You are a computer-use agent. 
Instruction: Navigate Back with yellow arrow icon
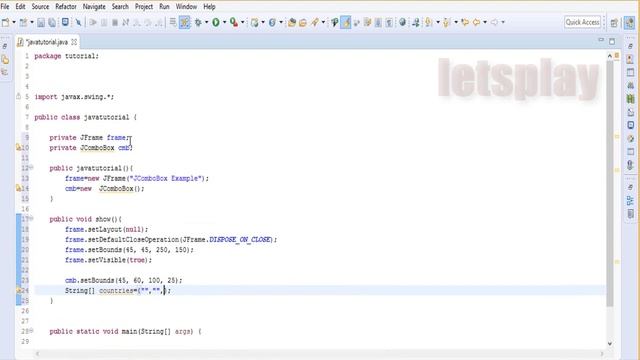[x=476, y=22]
